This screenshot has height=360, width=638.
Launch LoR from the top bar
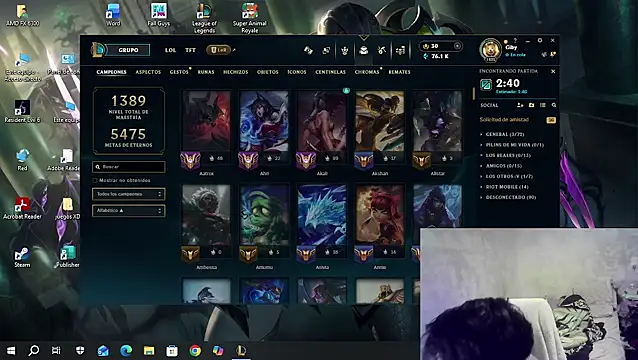pyautogui.click(x=218, y=50)
